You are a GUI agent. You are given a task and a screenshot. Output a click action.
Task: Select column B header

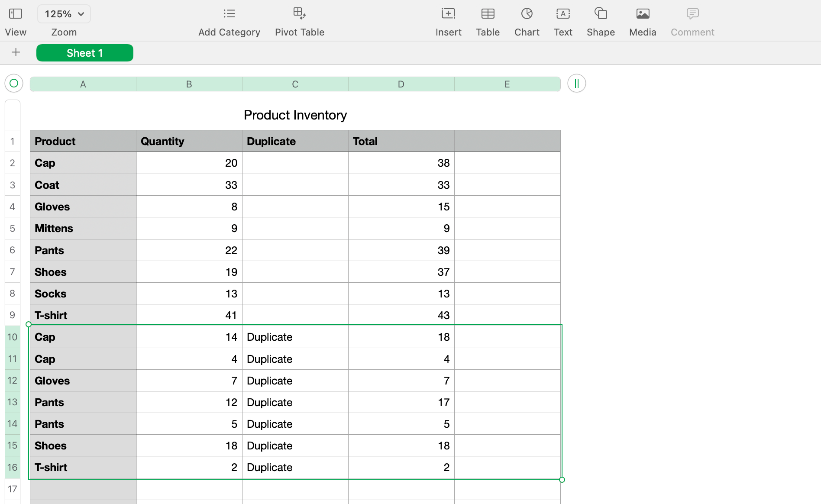pos(189,84)
